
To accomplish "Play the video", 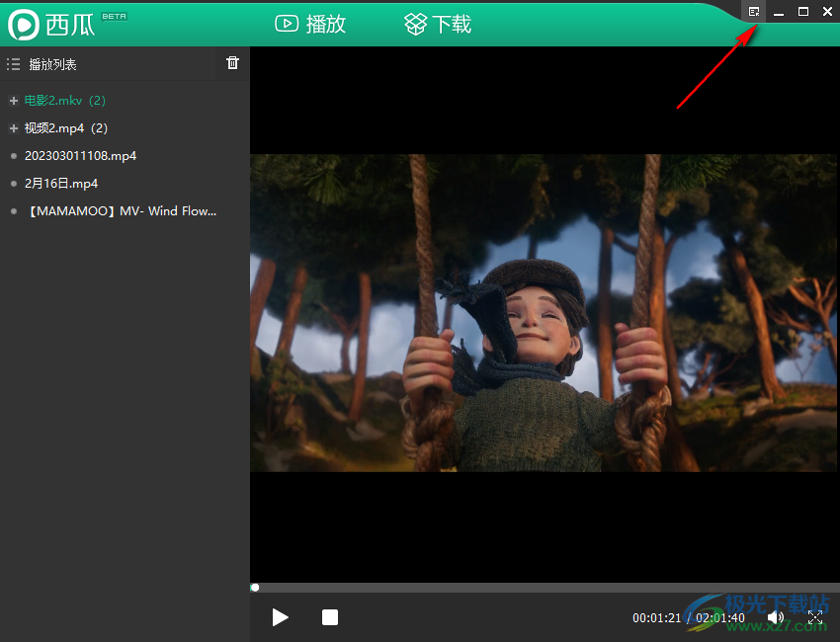I will tap(280, 617).
